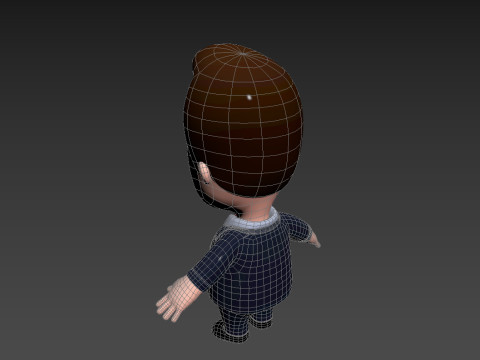This screenshot has height=360, width=480.
Task: Select the character's shoe at the bottom
Action: [x=231, y=331]
